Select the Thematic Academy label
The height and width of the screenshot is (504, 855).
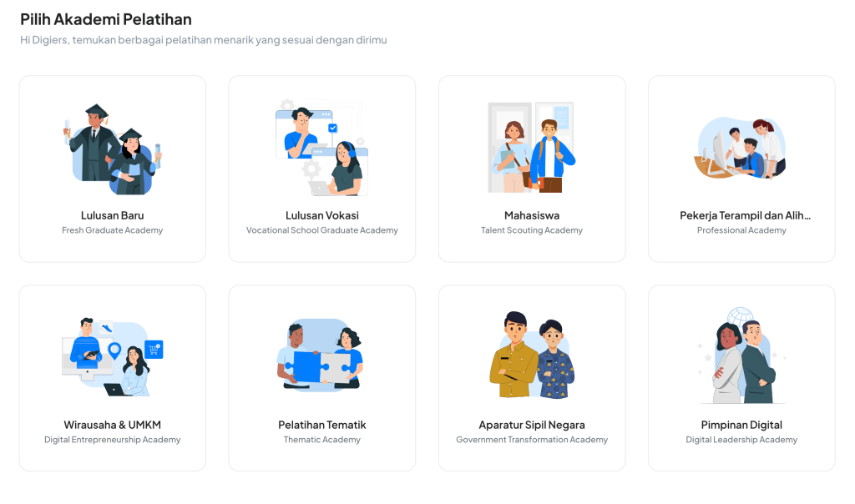click(321, 440)
